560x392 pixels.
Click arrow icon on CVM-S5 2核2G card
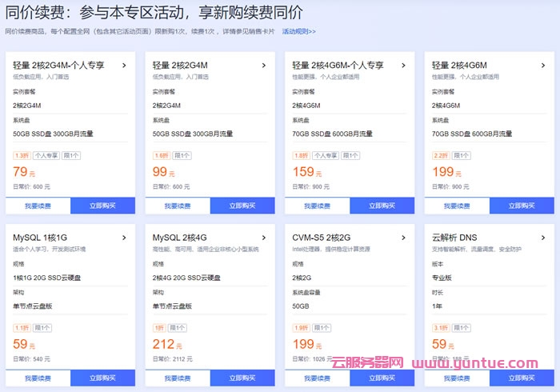click(x=404, y=238)
